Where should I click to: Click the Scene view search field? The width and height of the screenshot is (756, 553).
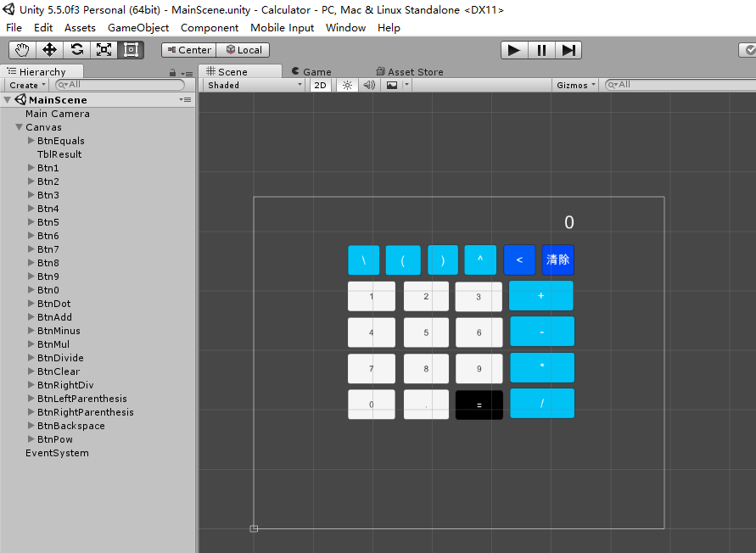pyautogui.click(x=680, y=85)
